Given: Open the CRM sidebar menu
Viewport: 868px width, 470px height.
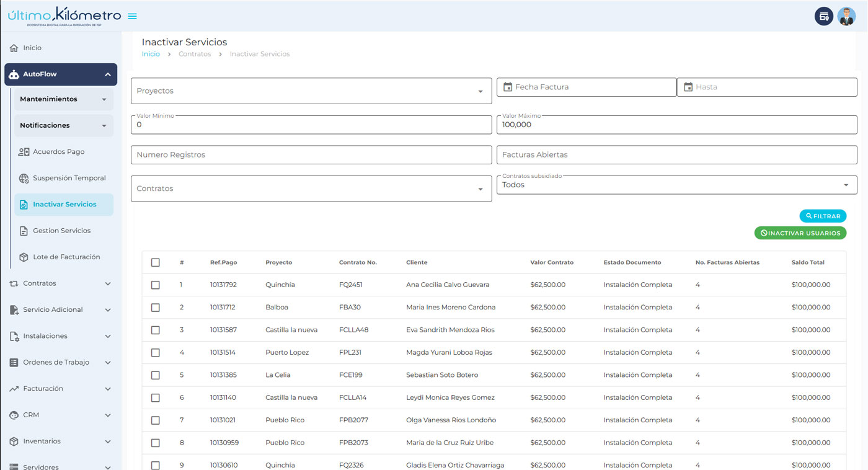Looking at the screenshot, I should [x=61, y=415].
